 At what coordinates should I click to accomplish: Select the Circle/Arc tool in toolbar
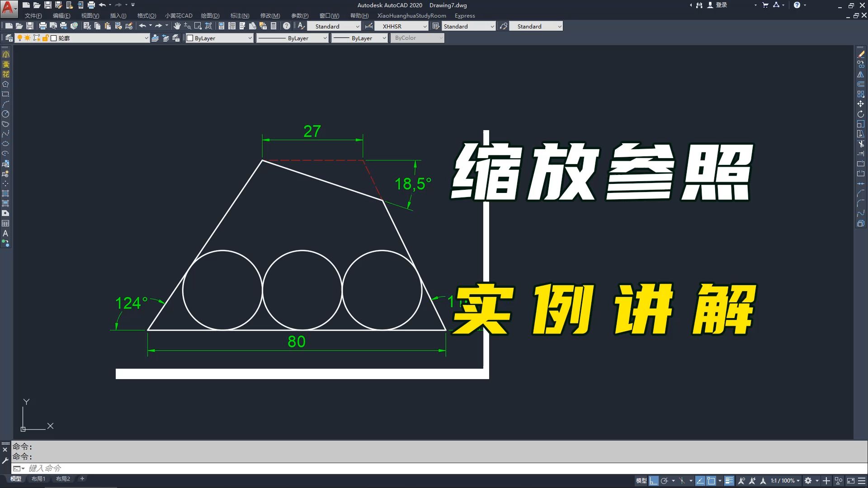click(x=6, y=114)
